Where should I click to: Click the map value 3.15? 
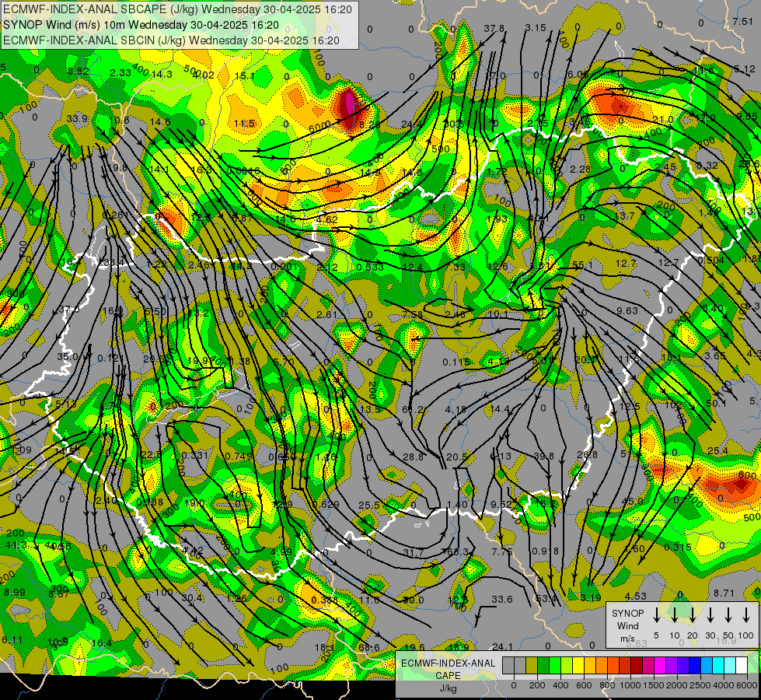click(x=536, y=28)
